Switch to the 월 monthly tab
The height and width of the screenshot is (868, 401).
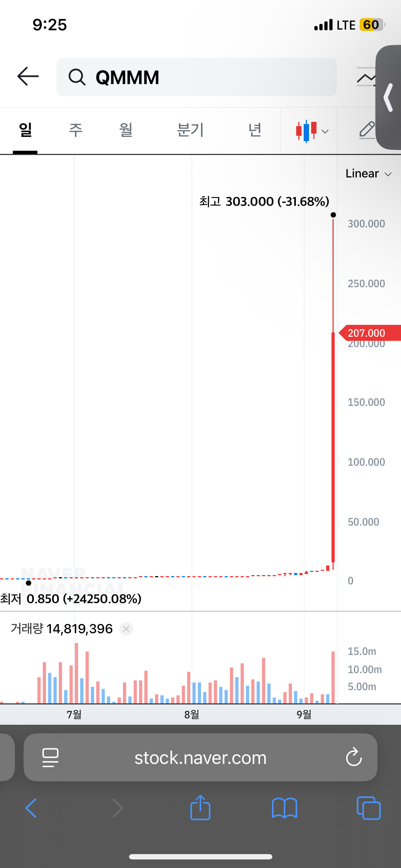pos(126,130)
